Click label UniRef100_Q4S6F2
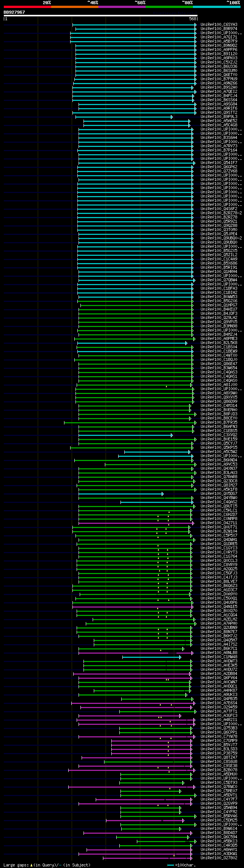The height and width of the screenshot is (868, 244). point(219,209)
